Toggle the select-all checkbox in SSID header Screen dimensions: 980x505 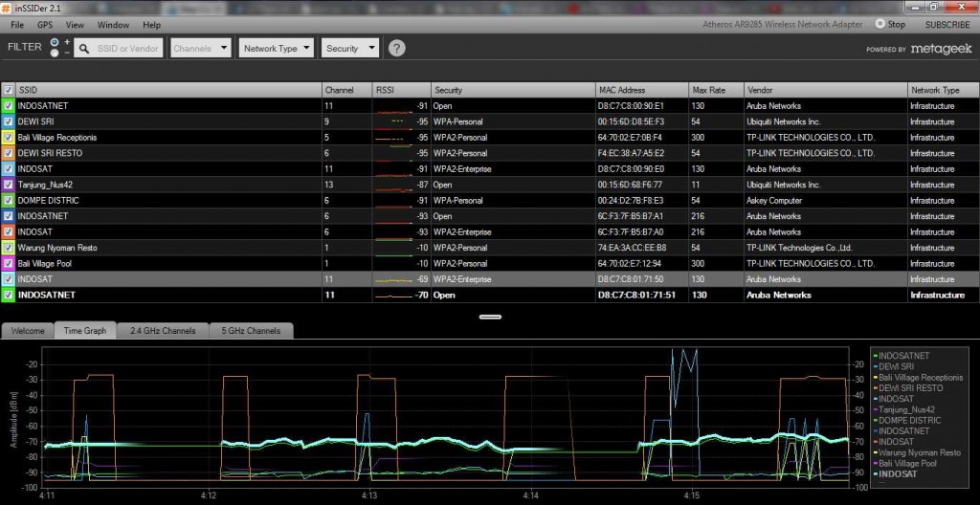(8, 90)
